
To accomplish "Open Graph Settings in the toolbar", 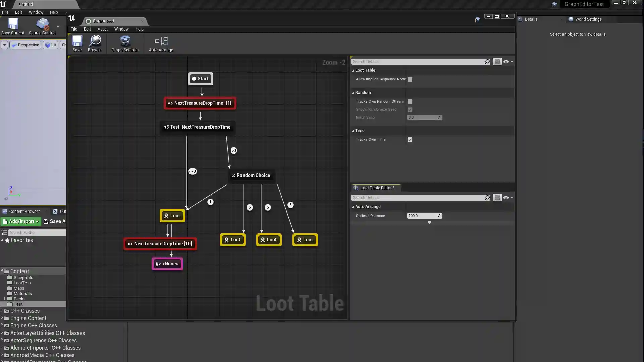I will pyautogui.click(x=125, y=41).
